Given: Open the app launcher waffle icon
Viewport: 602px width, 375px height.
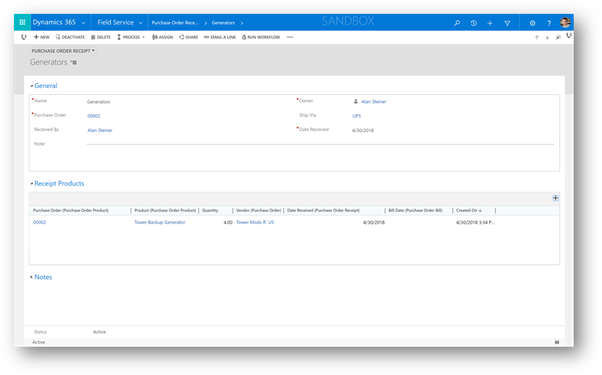Looking at the screenshot, I should pyautogui.click(x=22, y=22).
